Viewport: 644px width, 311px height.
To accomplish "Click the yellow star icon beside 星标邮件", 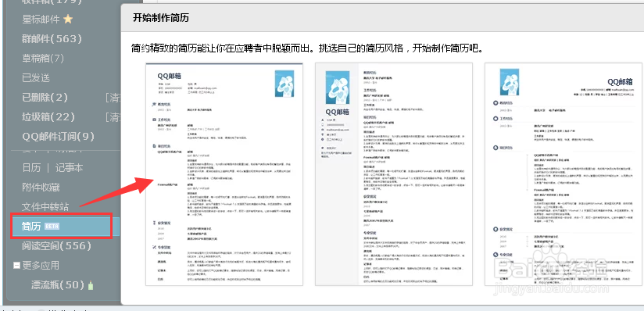I will point(68,19).
